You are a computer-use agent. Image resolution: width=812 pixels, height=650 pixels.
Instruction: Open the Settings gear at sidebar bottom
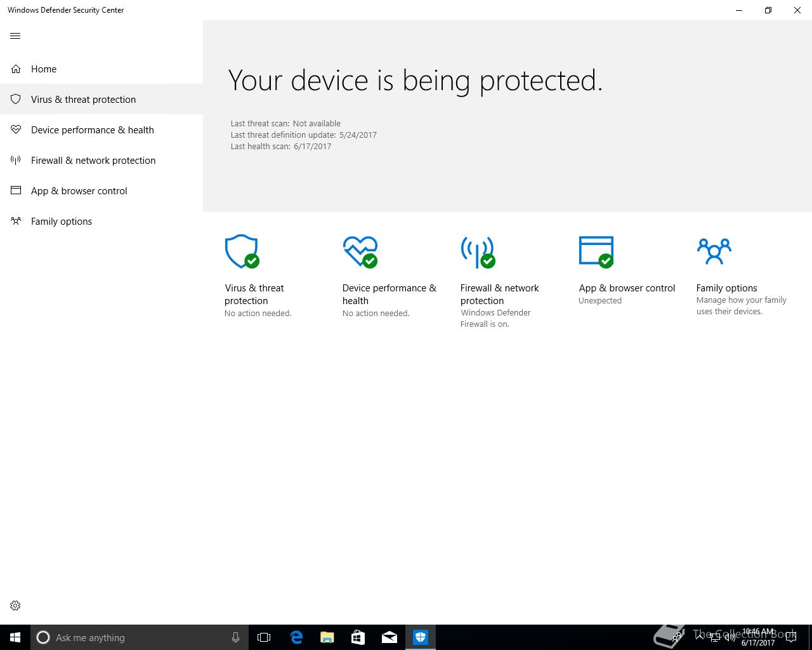click(15, 606)
